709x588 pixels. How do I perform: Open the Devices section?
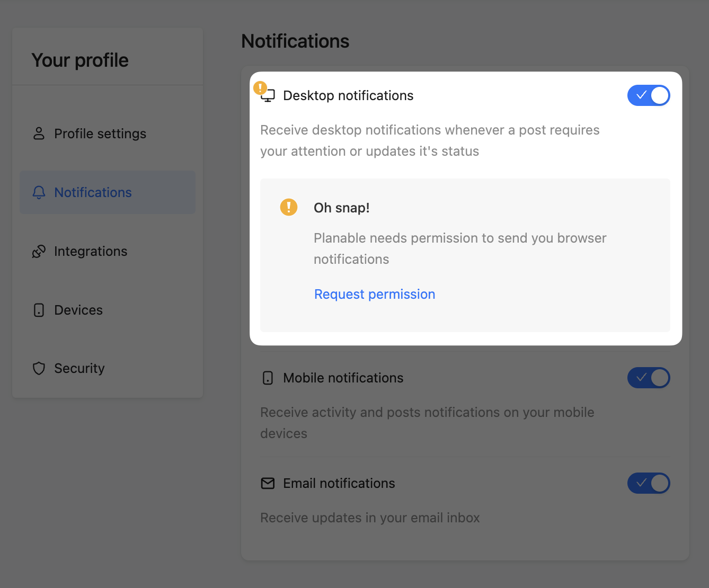78,310
